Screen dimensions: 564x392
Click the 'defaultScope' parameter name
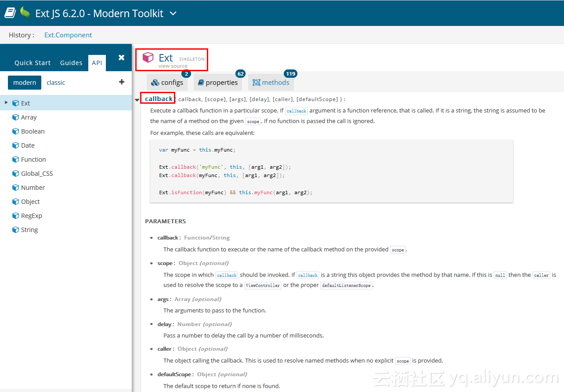click(x=174, y=374)
